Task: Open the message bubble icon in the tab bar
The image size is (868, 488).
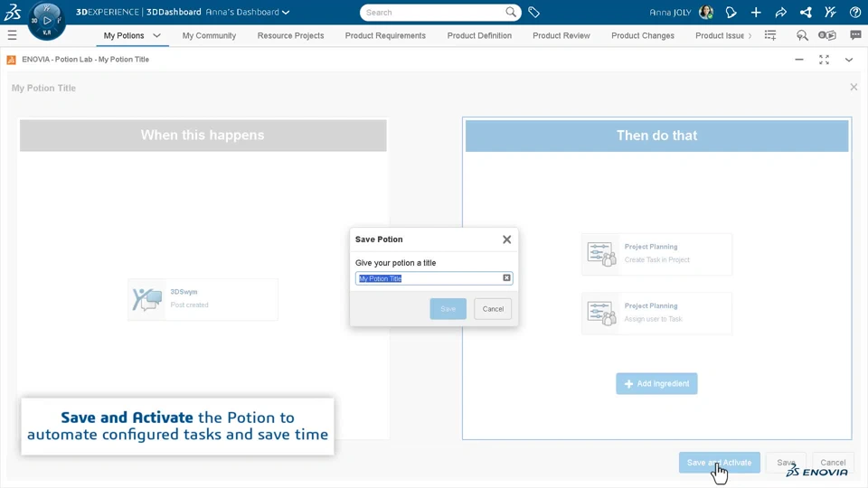Action: tap(855, 35)
